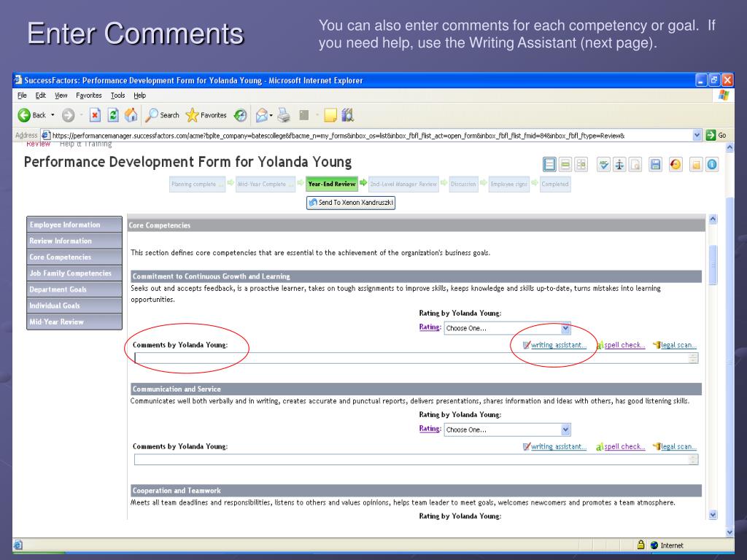Click the Go arrow next to address bar
Image resolution: width=747 pixels, height=560 pixels.
click(x=711, y=135)
